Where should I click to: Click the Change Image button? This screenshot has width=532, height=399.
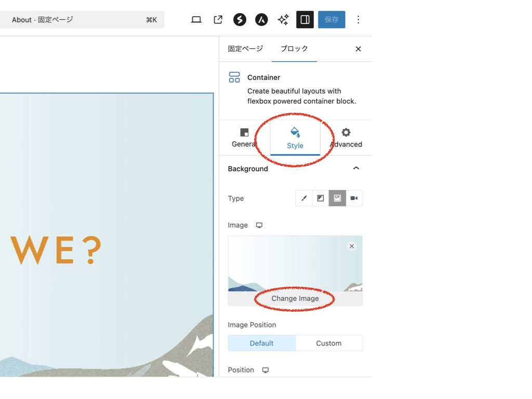(x=295, y=299)
